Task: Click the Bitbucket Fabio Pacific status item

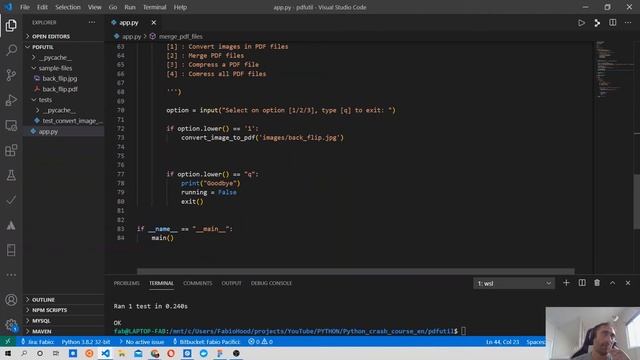Action: point(207,342)
